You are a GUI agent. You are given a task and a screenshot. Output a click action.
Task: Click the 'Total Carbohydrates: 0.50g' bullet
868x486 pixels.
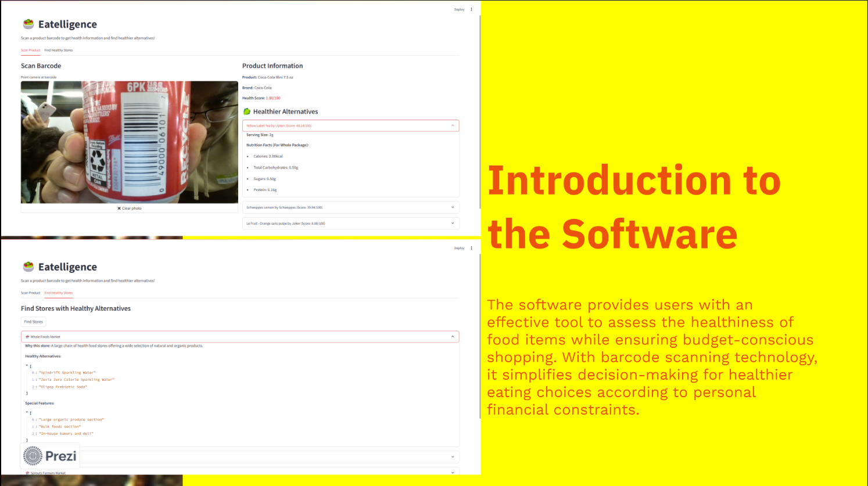click(275, 167)
